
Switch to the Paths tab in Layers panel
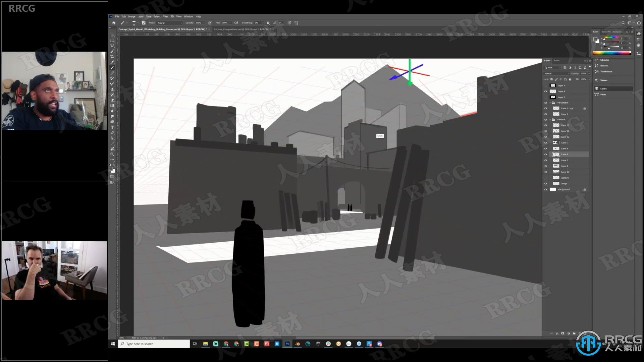[557, 60]
